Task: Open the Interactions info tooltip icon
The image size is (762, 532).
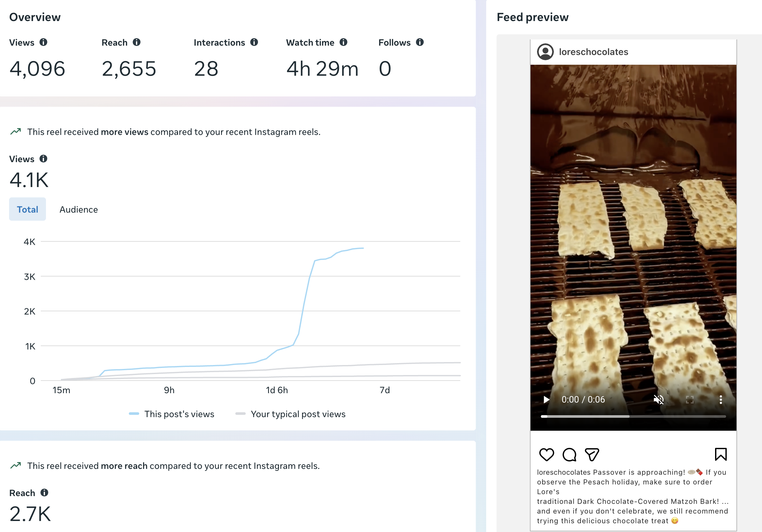Action: (254, 42)
